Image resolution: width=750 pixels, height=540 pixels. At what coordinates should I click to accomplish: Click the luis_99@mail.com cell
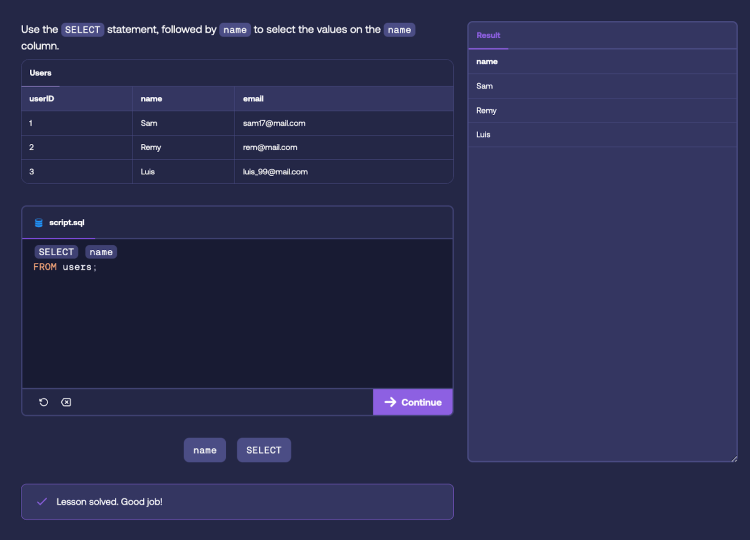pyautogui.click(x=275, y=171)
